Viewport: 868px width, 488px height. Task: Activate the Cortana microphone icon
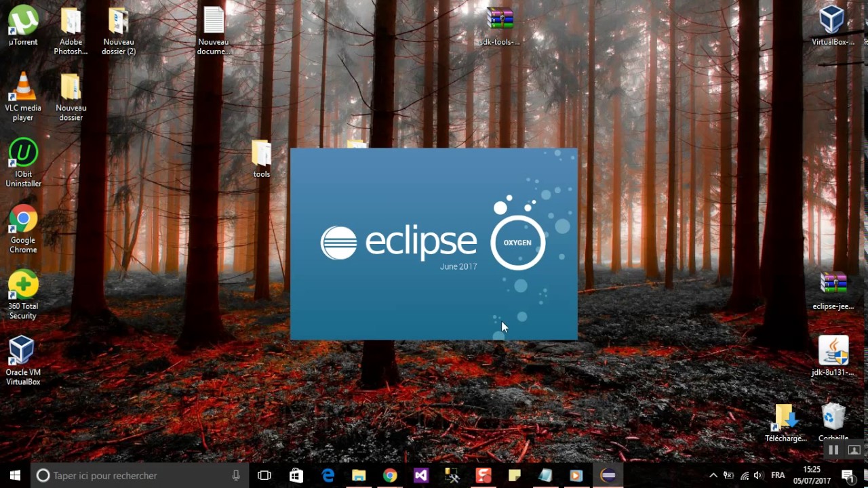click(236, 476)
